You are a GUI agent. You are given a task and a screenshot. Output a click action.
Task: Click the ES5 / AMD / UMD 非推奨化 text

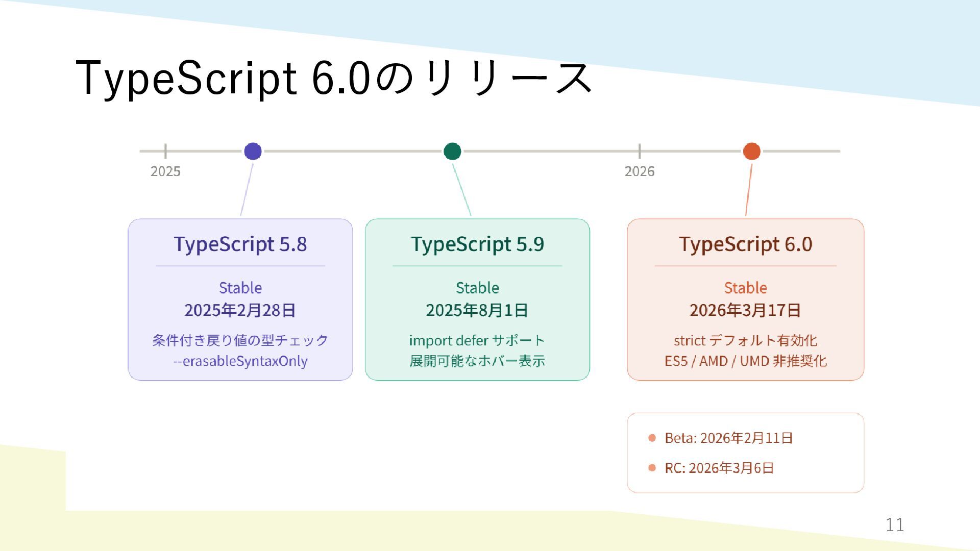coord(745,361)
